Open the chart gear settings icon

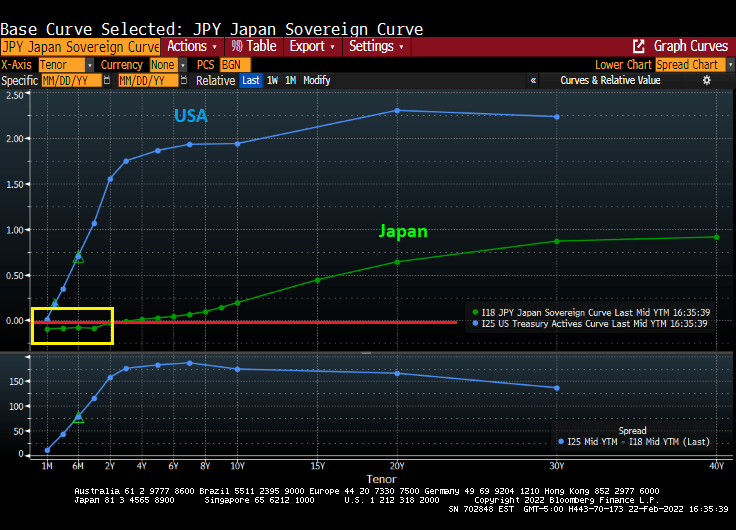(707, 80)
